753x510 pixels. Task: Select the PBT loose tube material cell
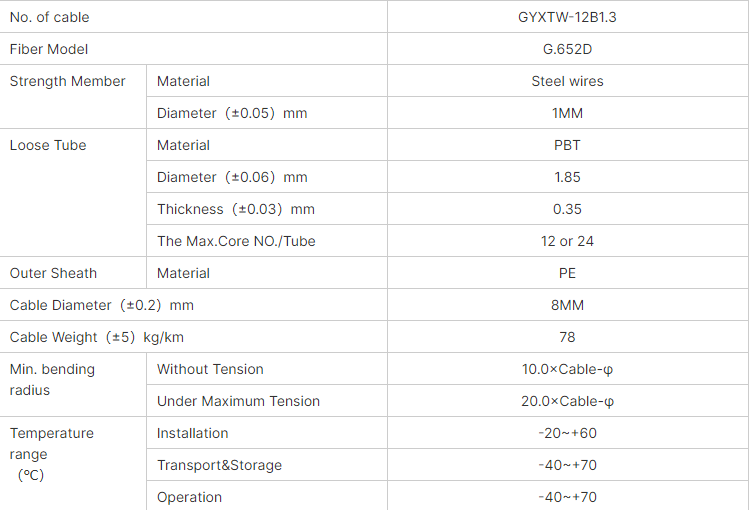567,145
